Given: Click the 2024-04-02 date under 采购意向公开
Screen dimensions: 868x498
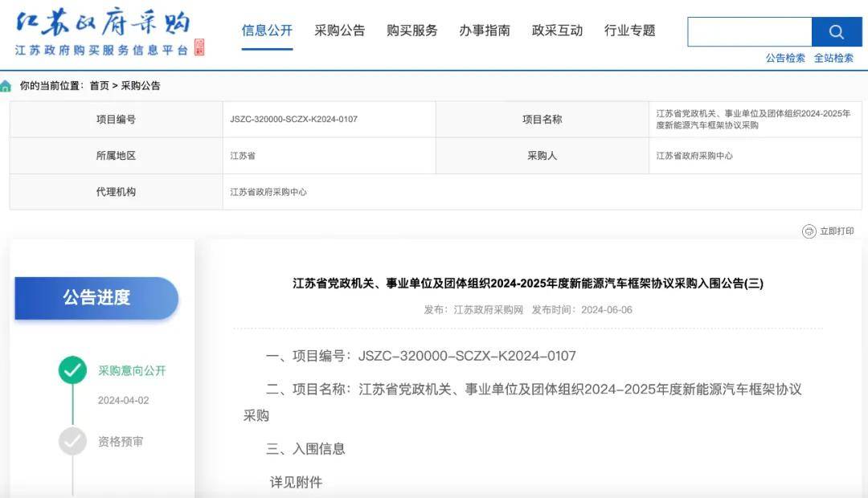Looking at the screenshot, I should [x=124, y=401].
